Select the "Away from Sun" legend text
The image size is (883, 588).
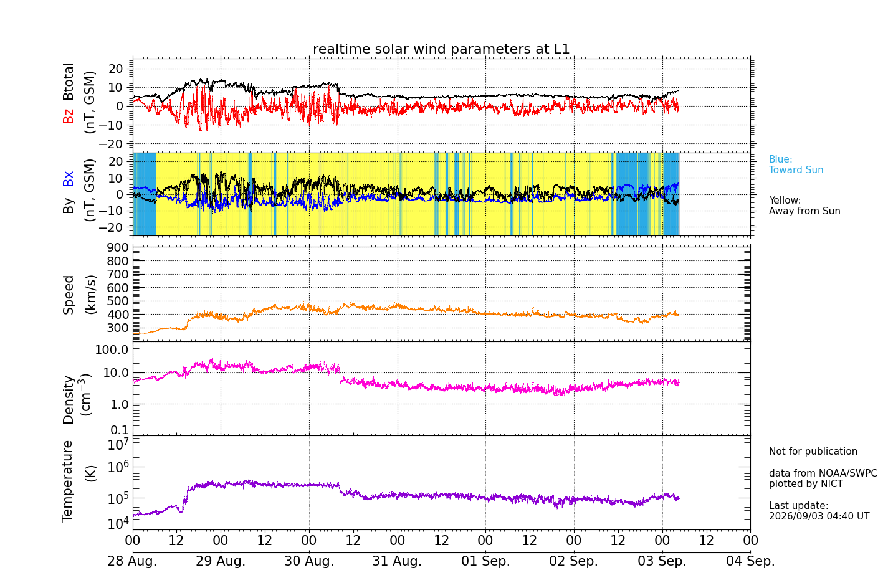804,211
